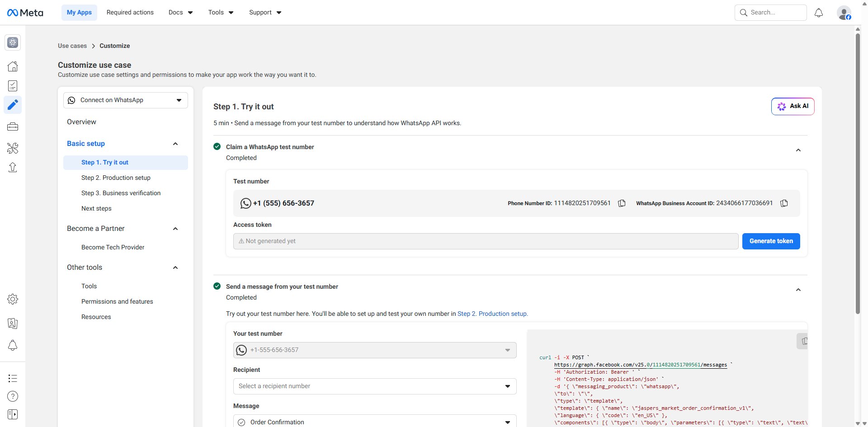Click the Ask AI button
Viewport: 868px width, 427px height.
[x=793, y=107]
